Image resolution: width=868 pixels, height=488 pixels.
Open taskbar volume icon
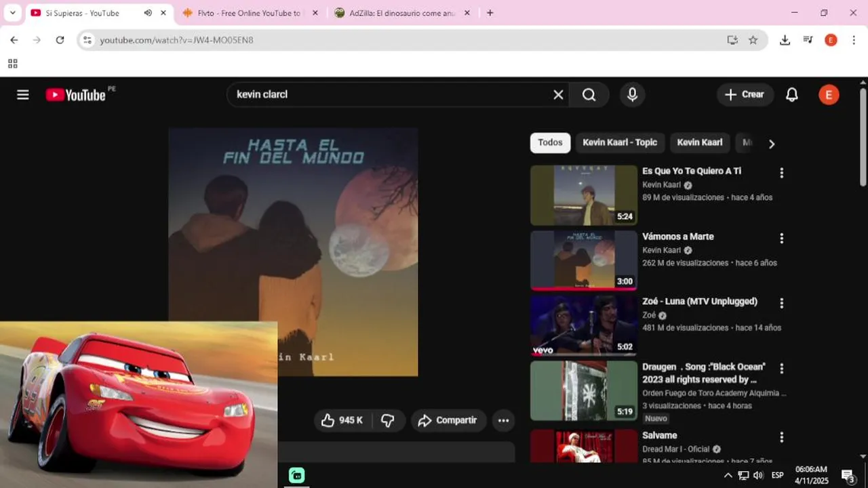[x=758, y=475]
